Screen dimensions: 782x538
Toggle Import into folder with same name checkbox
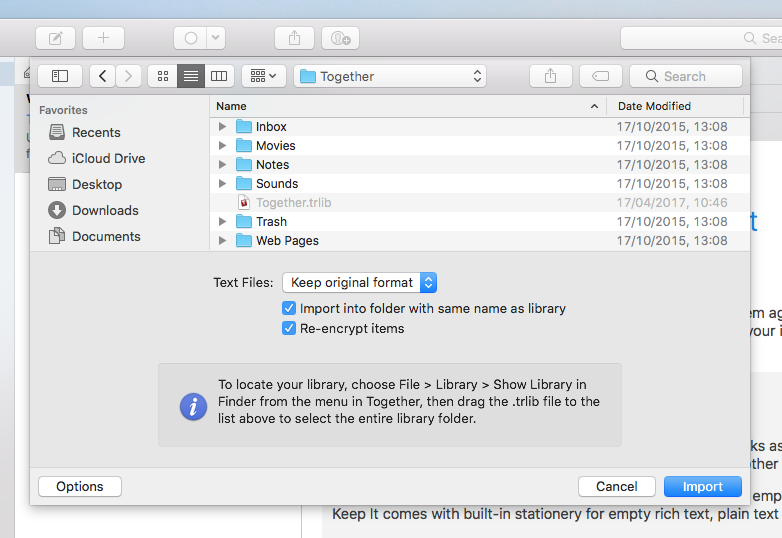(x=289, y=309)
